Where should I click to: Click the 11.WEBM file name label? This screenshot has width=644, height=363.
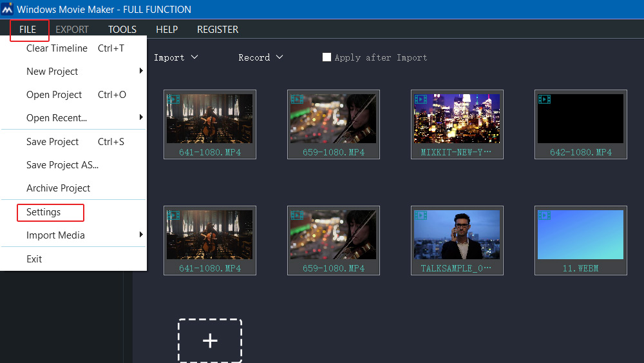pyautogui.click(x=580, y=268)
